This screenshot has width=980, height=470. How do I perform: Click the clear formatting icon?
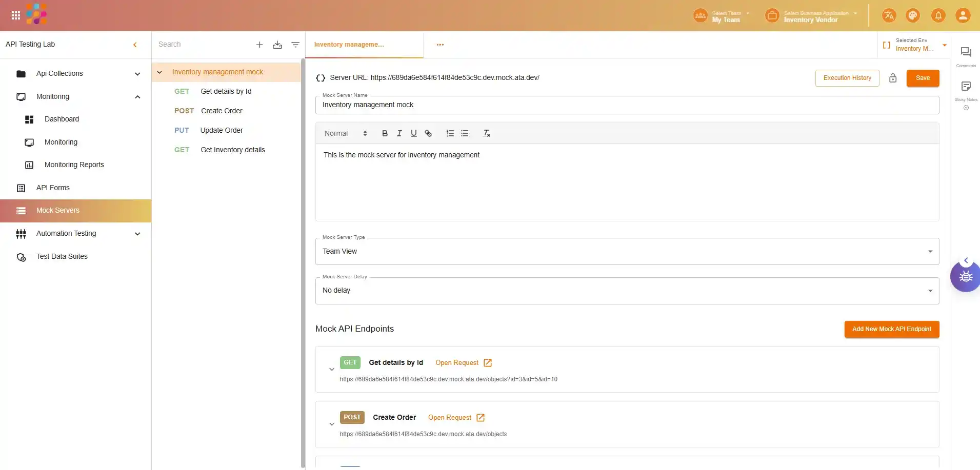click(x=487, y=133)
